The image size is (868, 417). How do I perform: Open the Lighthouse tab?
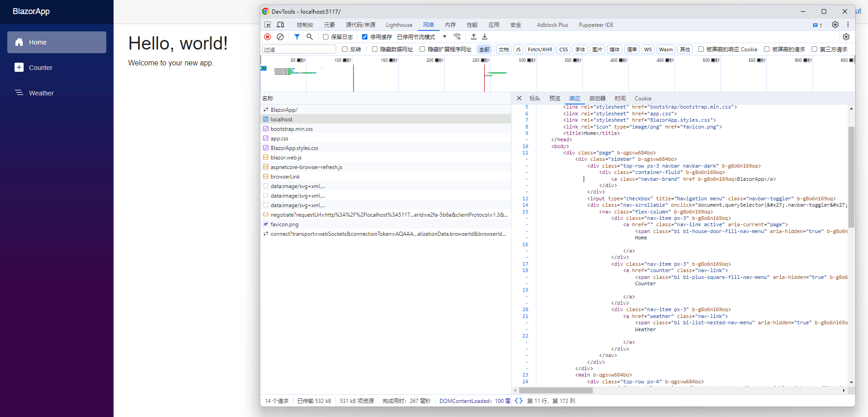pyautogui.click(x=399, y=25)
